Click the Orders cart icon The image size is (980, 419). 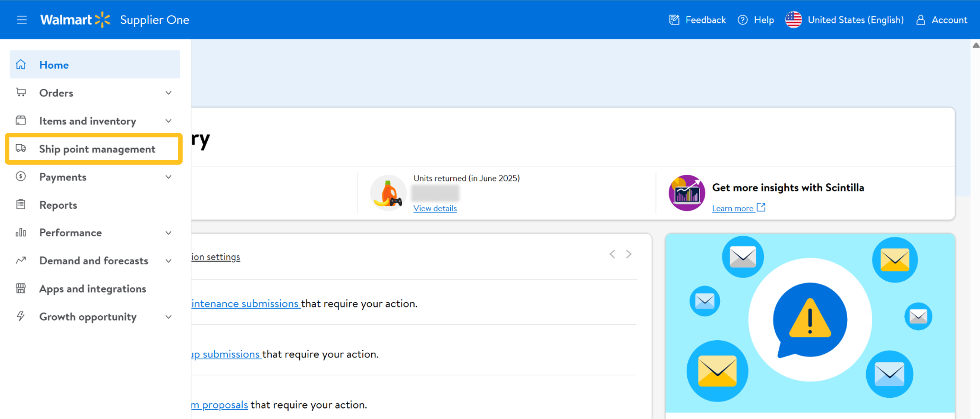click(x=21, y=93)
